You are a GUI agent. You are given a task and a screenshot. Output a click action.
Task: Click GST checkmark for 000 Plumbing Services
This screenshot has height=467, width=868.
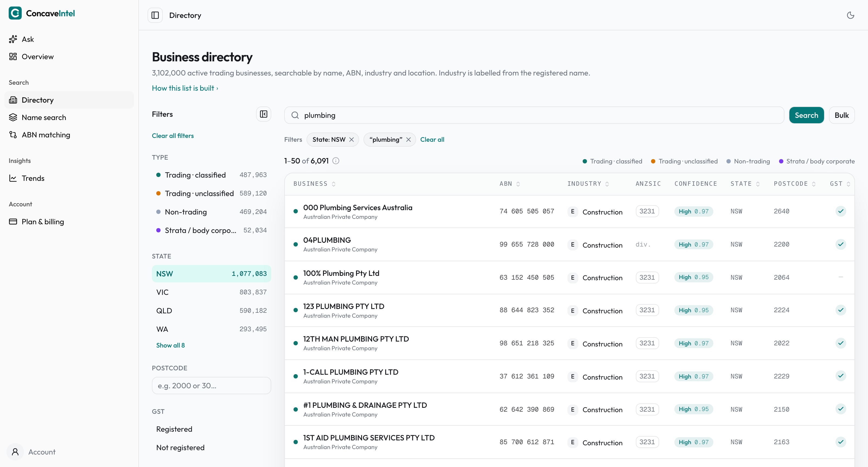(x=841, y=212)
